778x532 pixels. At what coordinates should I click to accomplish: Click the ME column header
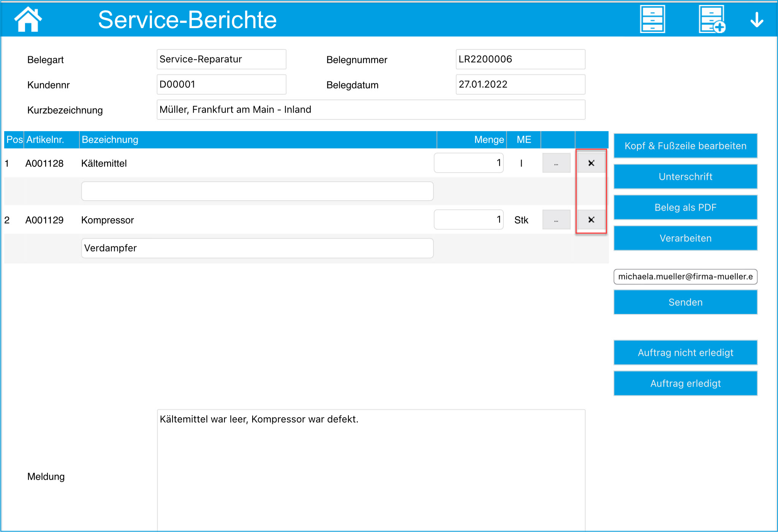click(x=523, y=139)
